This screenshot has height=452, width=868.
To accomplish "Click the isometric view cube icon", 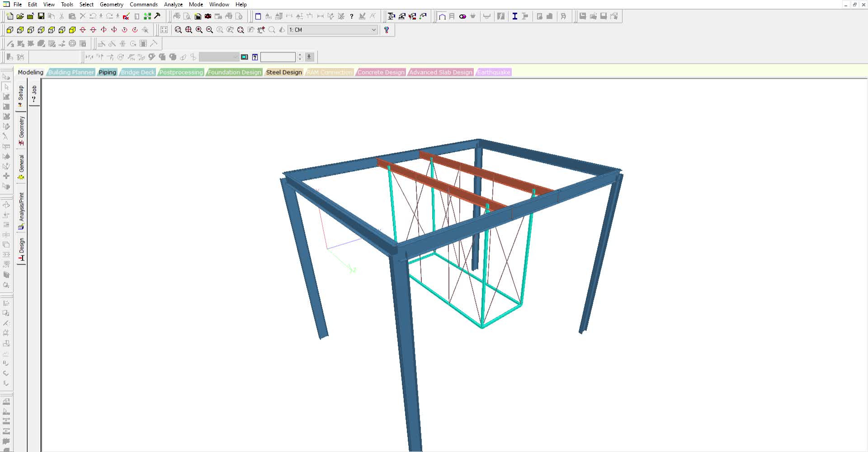I will point(72,30).
